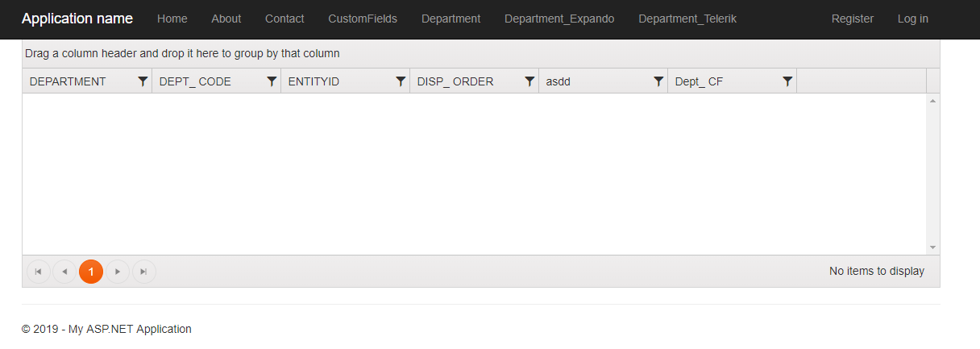Go to next page of grid
980x349 pixels.
click(118, 272)
